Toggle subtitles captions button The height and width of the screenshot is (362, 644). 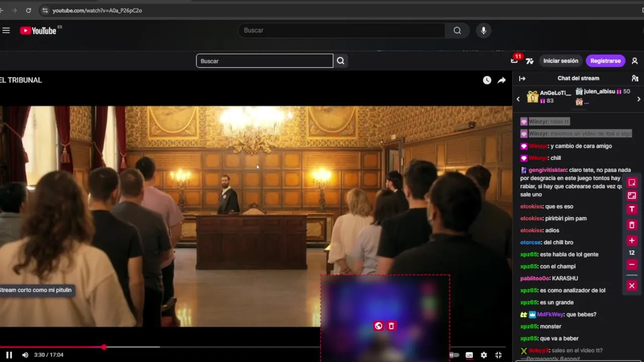(469, 355)
